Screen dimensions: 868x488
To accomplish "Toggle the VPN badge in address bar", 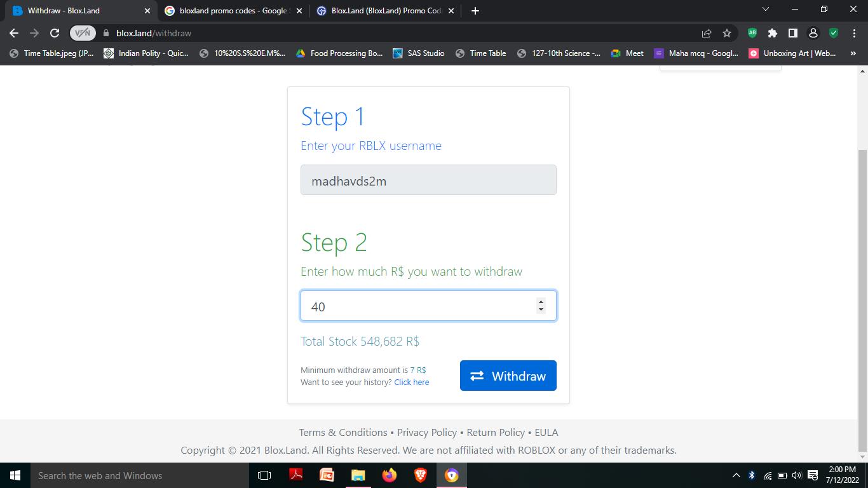I will click(82, 33).
